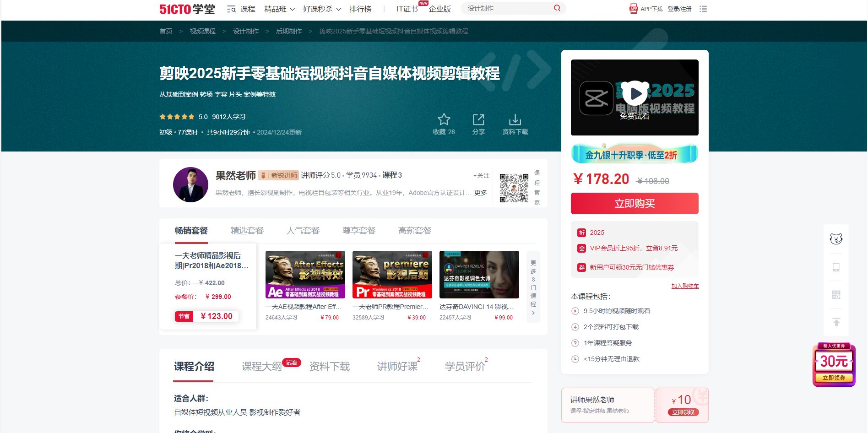This screenshot has width=868, height=433.
Task: Click the 加入购物车 link
Action: [685, 286]
